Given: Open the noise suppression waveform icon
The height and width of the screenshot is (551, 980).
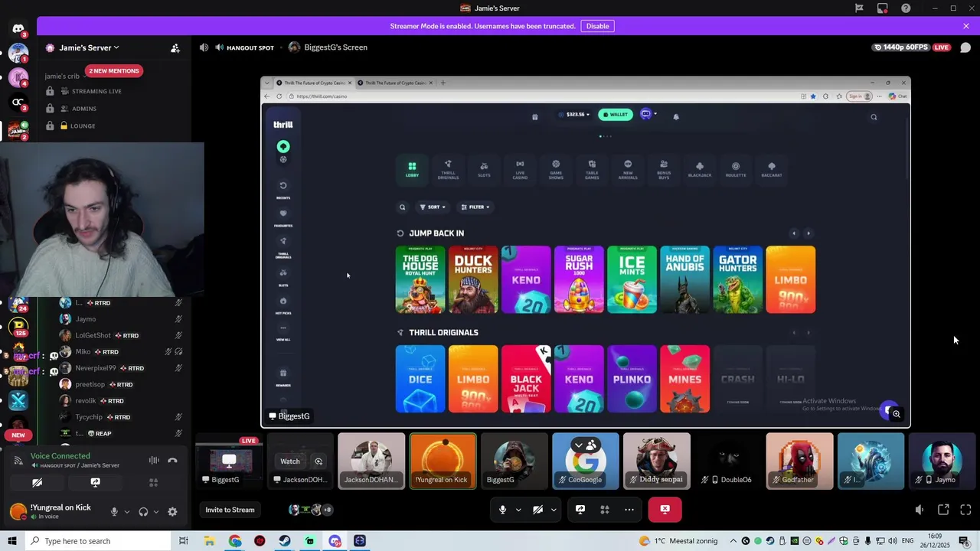Looking at the screenshot, I should 154,461.
